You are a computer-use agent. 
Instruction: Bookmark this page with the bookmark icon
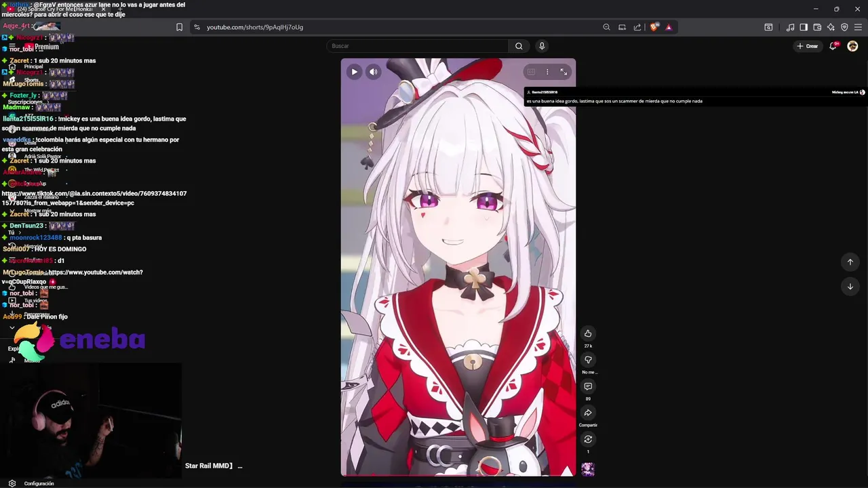pos(179,27)
